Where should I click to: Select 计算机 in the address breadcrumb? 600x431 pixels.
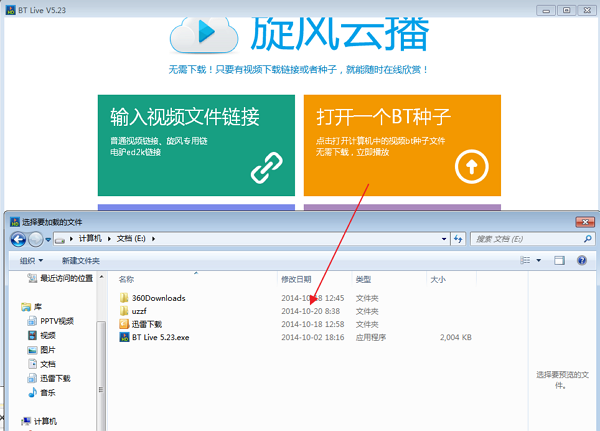(90, 239)
